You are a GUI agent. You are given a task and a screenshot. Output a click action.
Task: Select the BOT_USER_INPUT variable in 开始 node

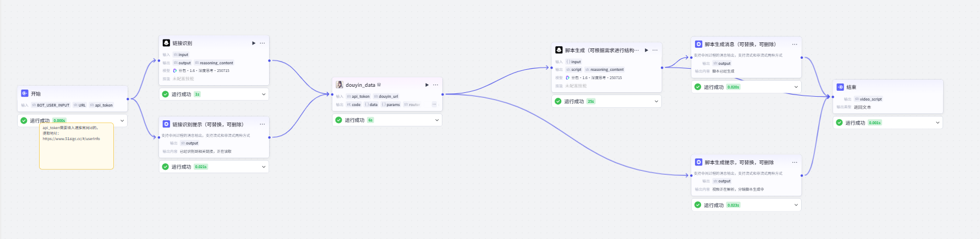pos(51,105)
